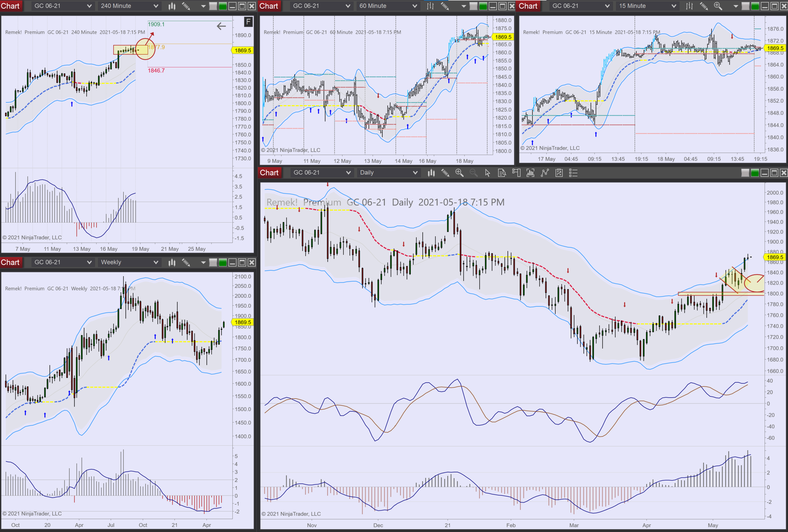Toggle gray interval link on 240 Minute chart

213,6
